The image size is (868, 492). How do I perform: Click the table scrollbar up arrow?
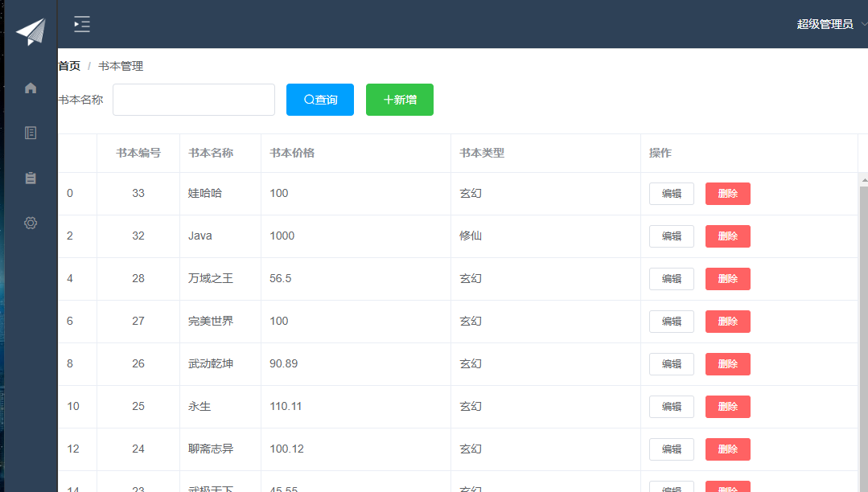(x=863, y=180)
